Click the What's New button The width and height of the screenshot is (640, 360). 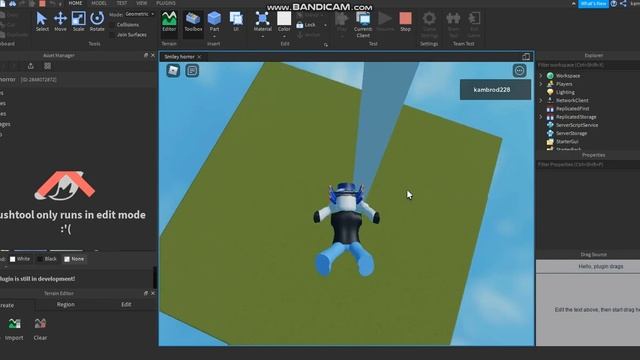pos(593,3)
